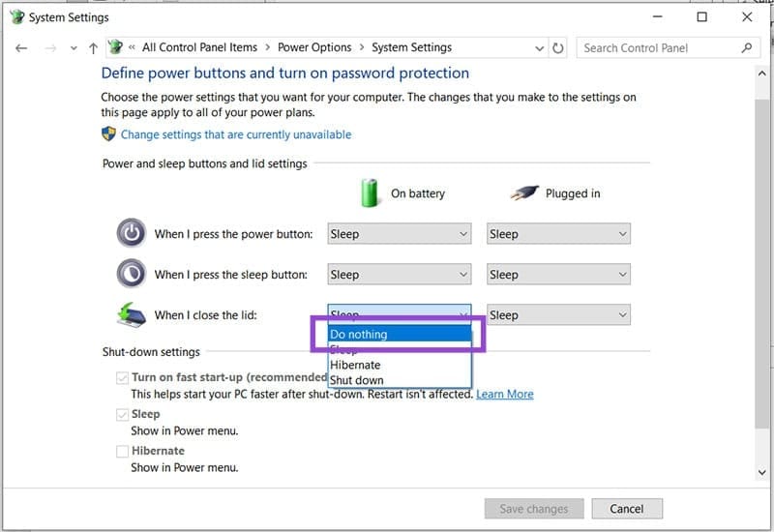Select Do nothing in the dropdown list
This screenshot has height=532, width=774.
pyautogui.click(x=400, y=334)
